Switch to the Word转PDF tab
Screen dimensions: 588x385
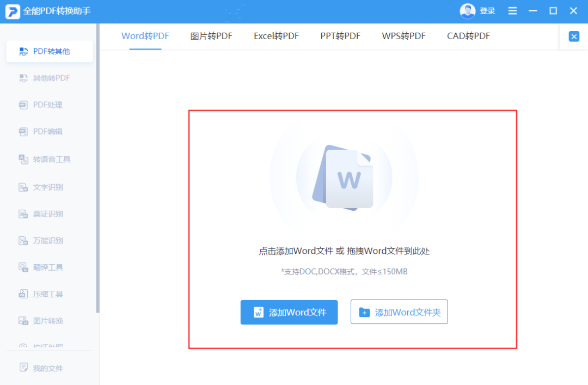click(145, 36)
